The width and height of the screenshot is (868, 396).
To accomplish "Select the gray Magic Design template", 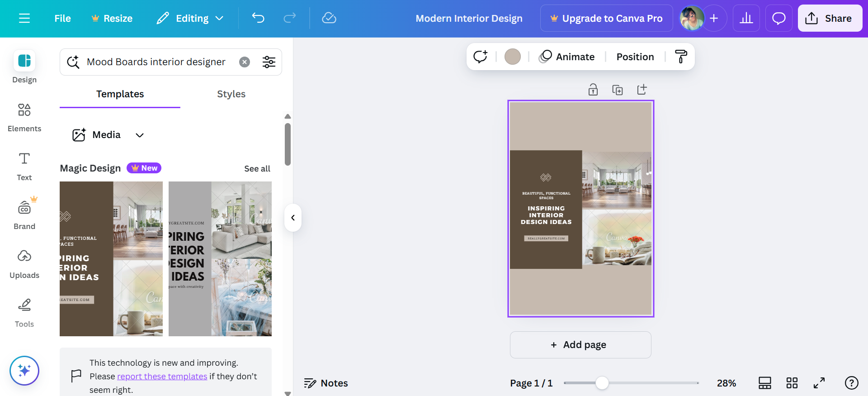I will pos(220,259).
